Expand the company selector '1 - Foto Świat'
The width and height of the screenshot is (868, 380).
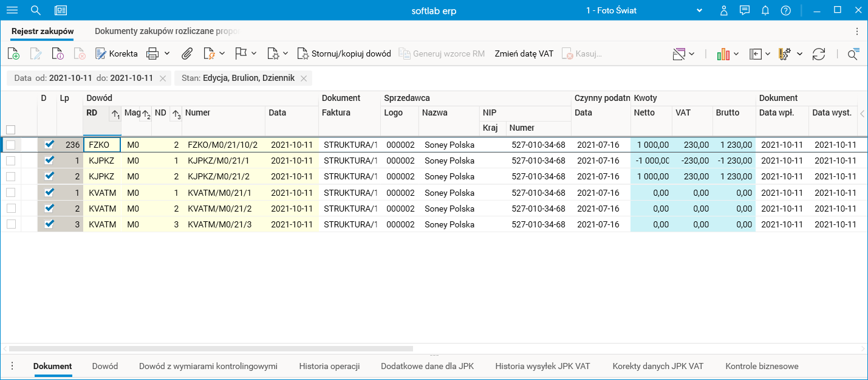pos(699,10)
